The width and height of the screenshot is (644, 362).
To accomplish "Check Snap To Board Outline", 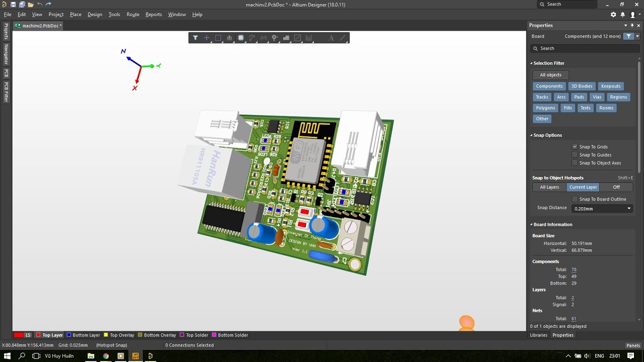I will point(575,199).
